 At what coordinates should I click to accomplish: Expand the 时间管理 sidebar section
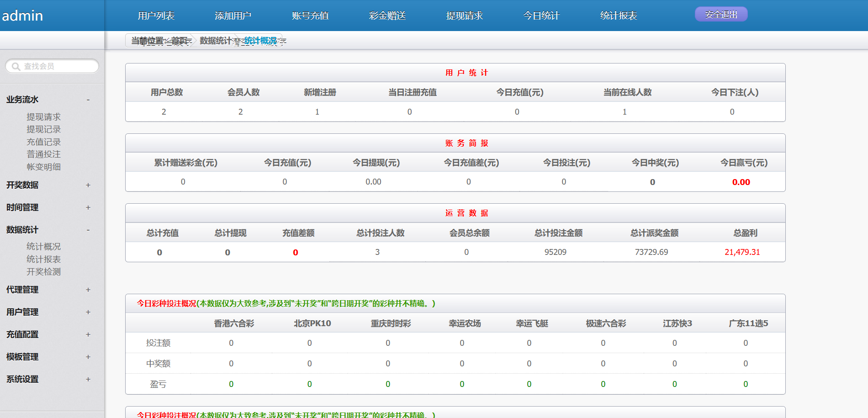[x=88, y=207]
